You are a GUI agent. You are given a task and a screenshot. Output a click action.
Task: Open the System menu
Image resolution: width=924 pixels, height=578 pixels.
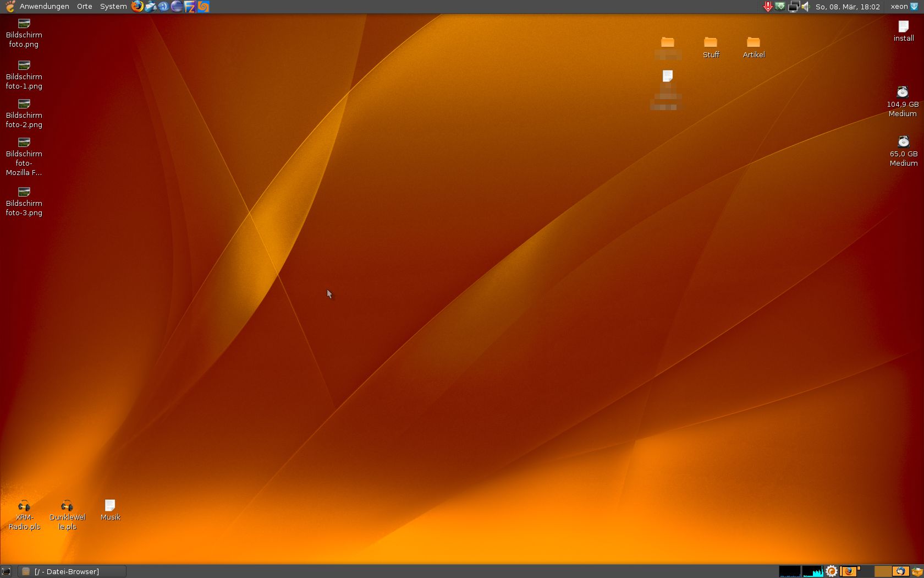click(113, 7)
